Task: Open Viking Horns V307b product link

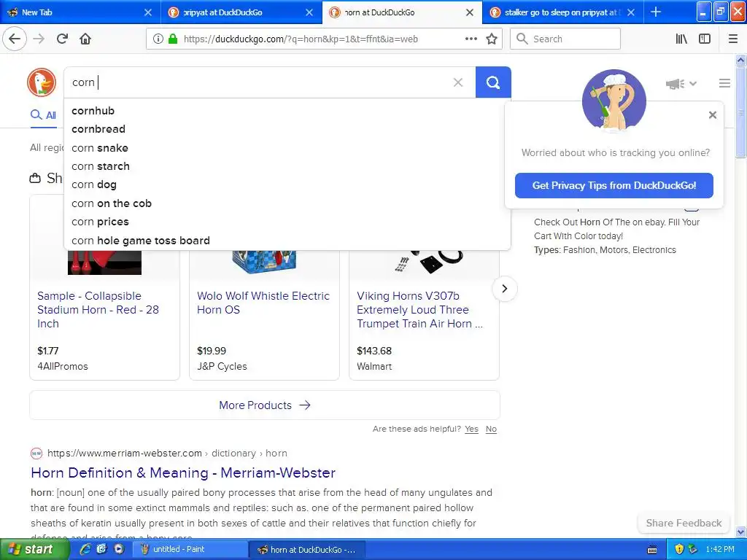Action: click(419, 309)
